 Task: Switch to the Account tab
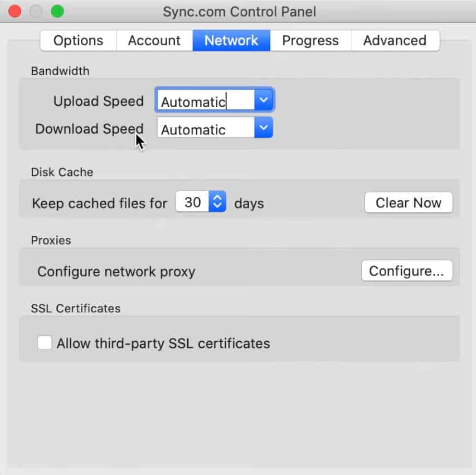[x=154, y=40]
